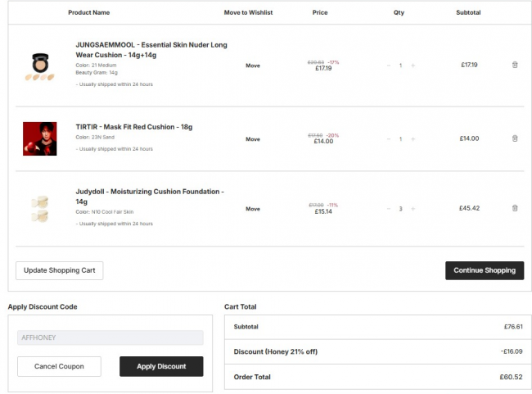Increase TIRTIR cushion quantity by one
Image resolution: width=532 pixels, height=394 pixels.
[x=413, y=139]
